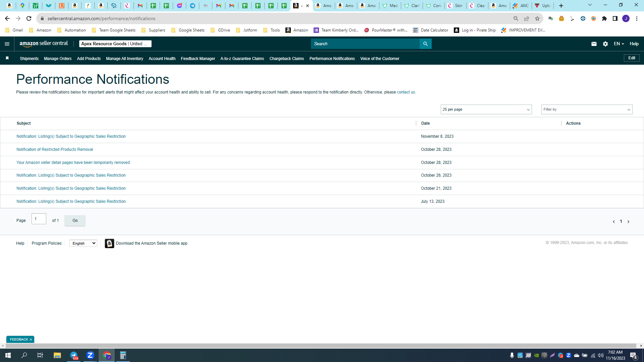The image size is (644, 362).
Task: Open Windows Start menu
Action: click(x=8, y=355)
